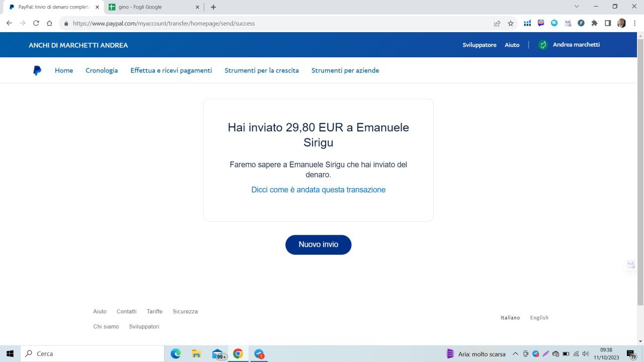This screenshot has height=362, width=644.
Task: Reload the page with the refresh icon
Action: click(36, 23)
